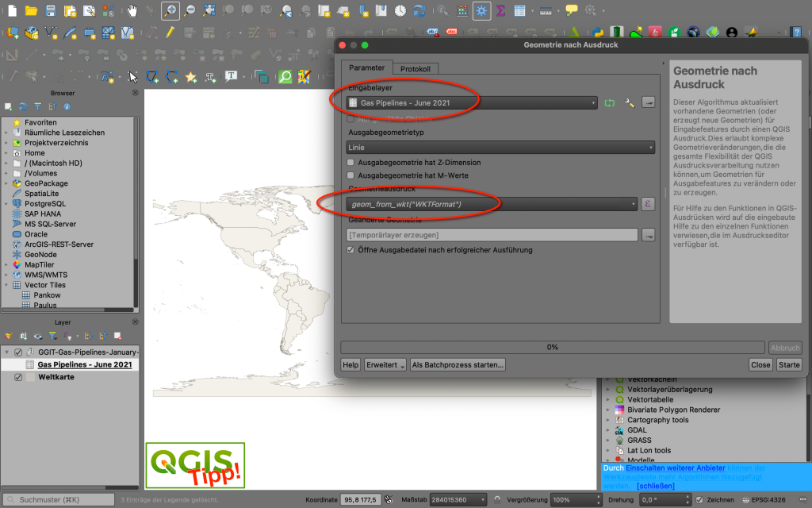Click the green iterate icon beside Eingabelayer
The width and height of the screenshot is (812, 508).
click(x=610, y=102)
